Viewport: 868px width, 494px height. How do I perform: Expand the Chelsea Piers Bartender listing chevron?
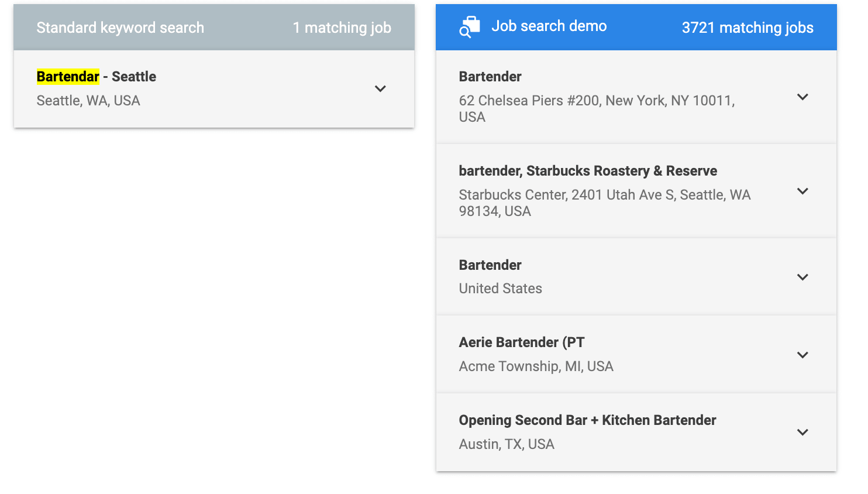tap(802, 97)
